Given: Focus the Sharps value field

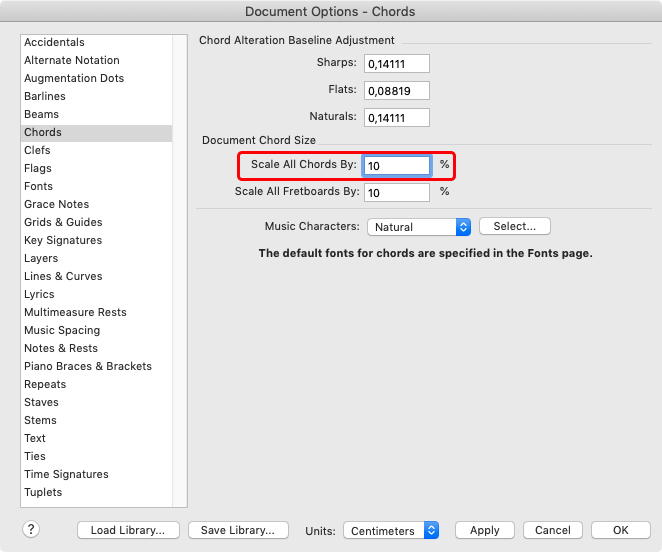Looking at the screenshot, I should [x=396, y=64].
